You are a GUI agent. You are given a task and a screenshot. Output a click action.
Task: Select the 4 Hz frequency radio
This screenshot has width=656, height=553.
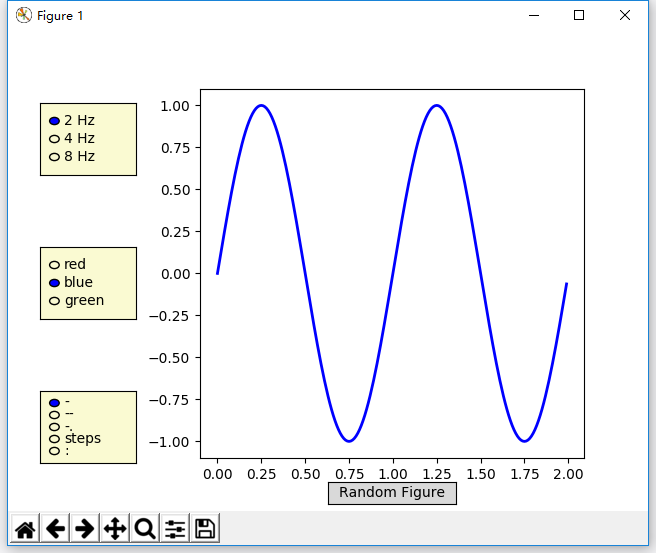tap(54, 139)
